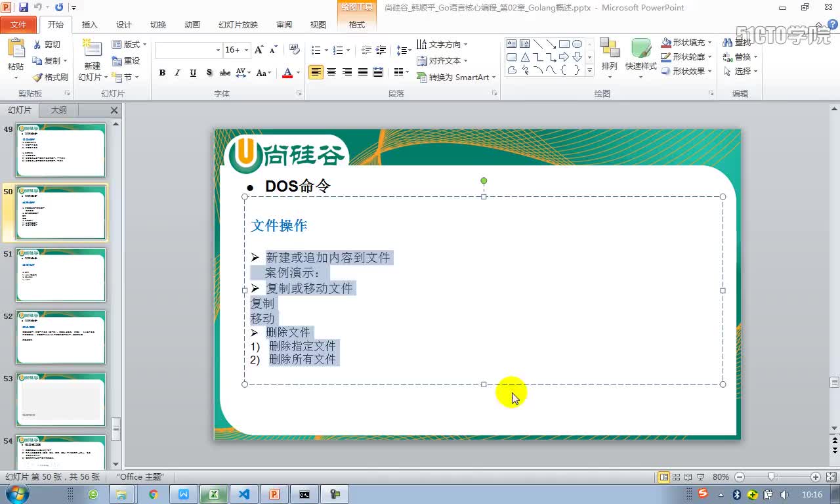Open the 动画 Animations tab
This screenshot has height=504, width=840.
click(192, 24)
